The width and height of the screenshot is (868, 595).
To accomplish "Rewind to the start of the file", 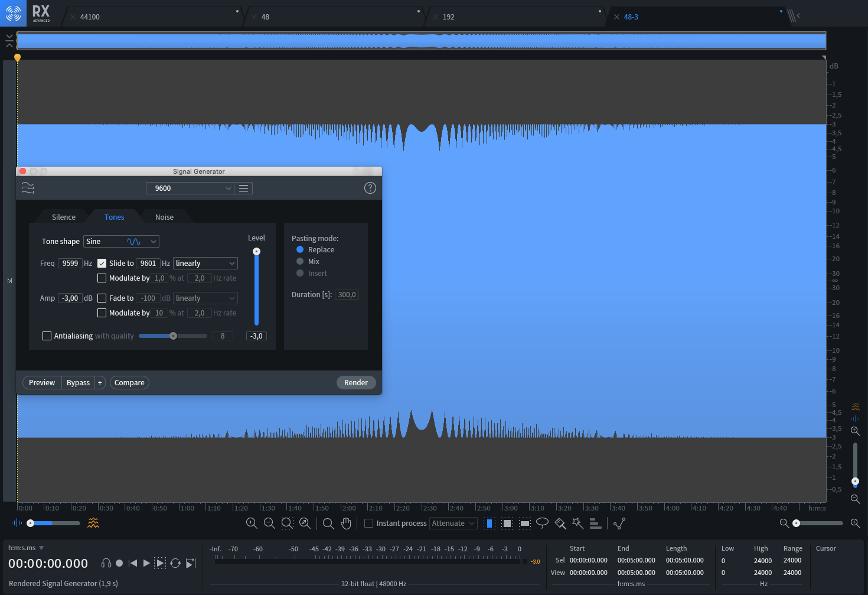I will pos(133,563).
